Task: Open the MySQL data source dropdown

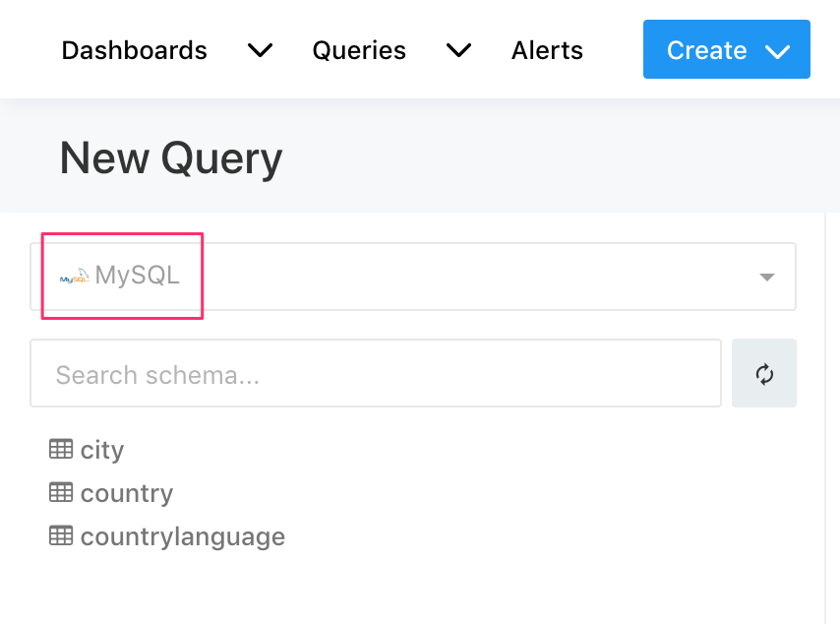Action: tap(413, 277)
